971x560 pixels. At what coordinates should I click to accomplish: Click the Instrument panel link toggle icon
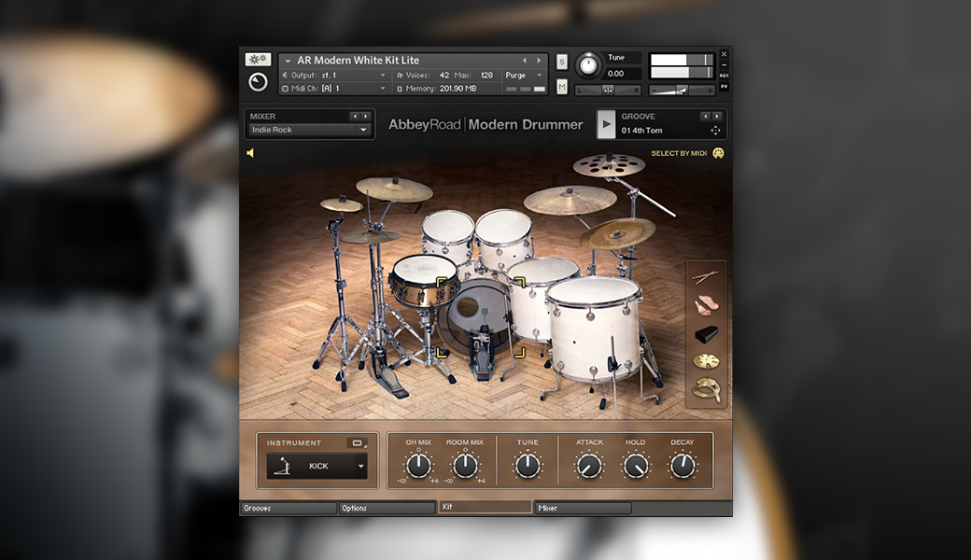[356, 443]
